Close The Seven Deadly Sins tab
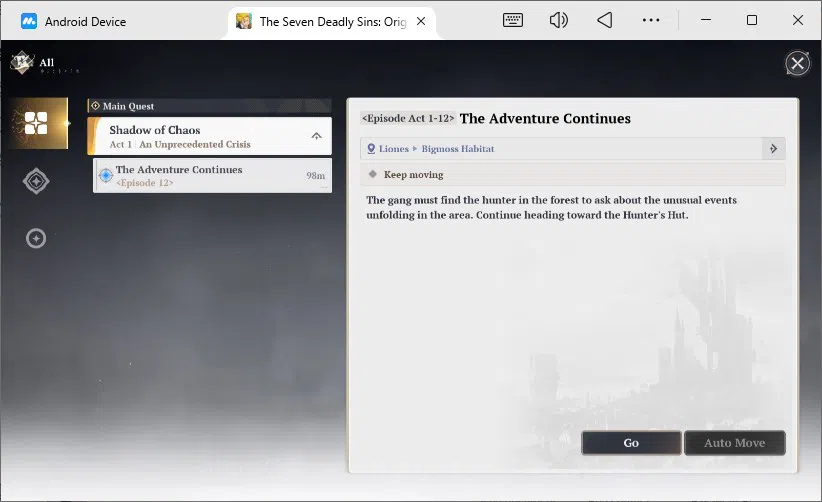822x502 pixels. click(x=421, y=21)
